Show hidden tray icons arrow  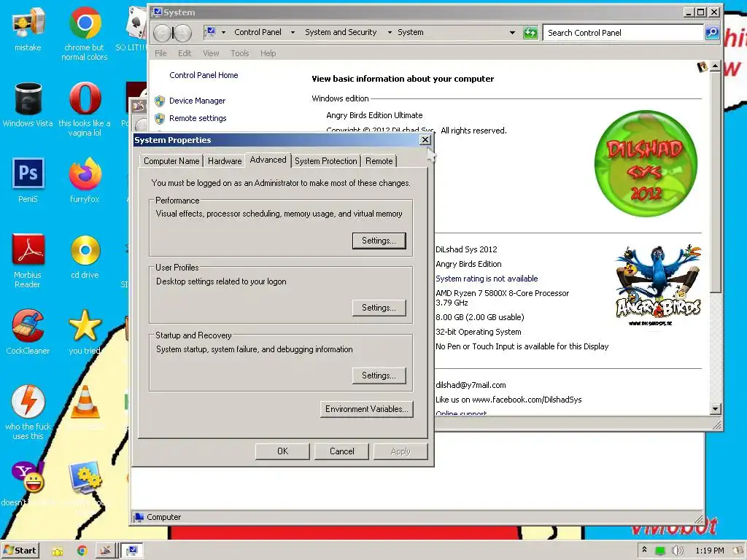pyautogui.click(x=644, y=550)
